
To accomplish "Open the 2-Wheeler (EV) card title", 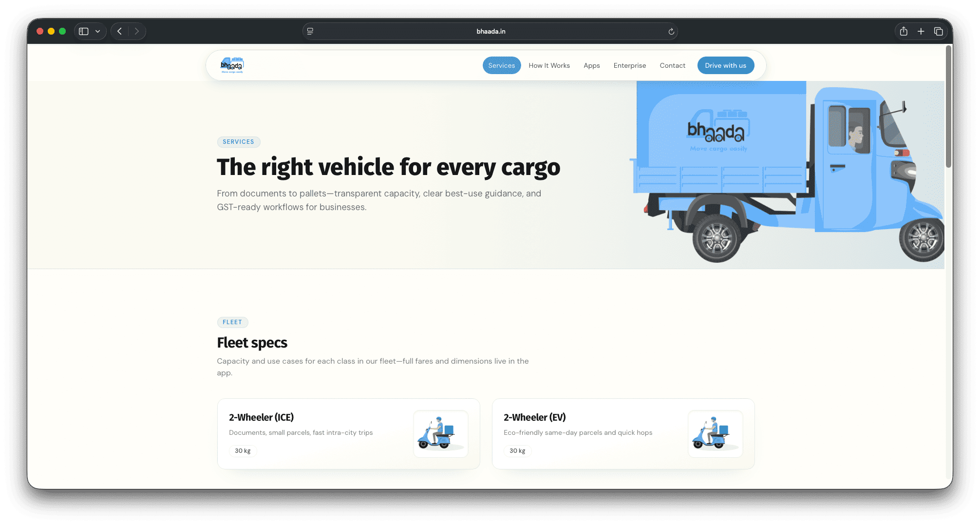I will (x=535, y=417).
